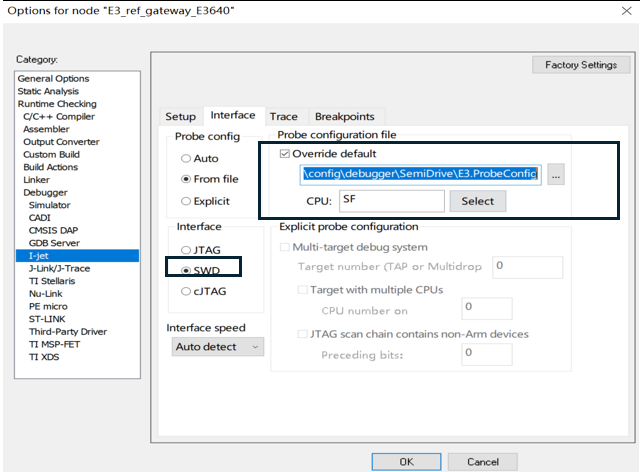Screen dimensions: 640x472
Task: Open the Trace tab
Action: [284, 117]
